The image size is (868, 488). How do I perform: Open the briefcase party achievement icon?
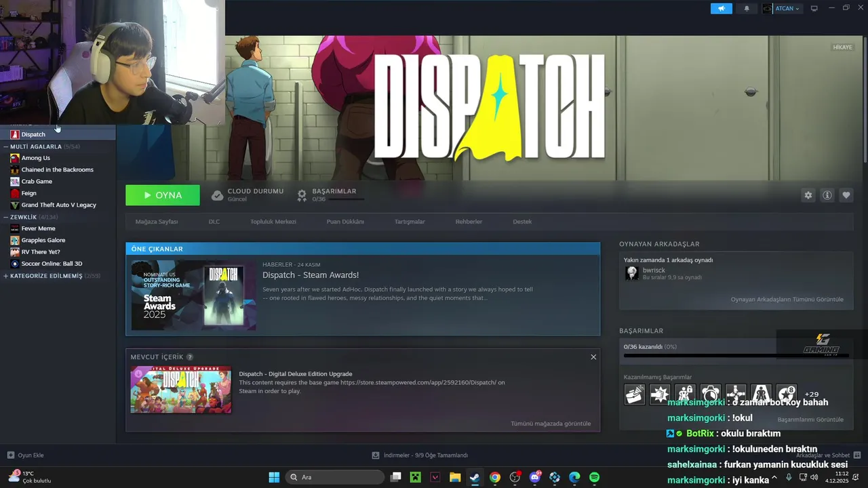point(635,394)
